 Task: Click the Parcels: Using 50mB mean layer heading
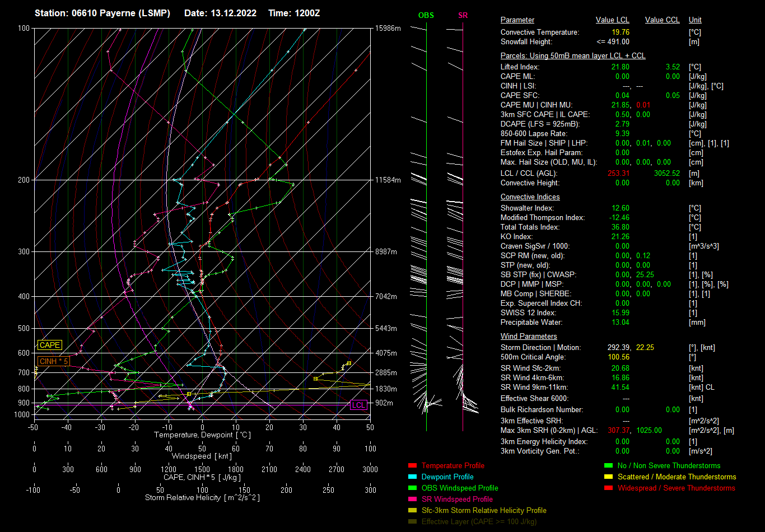point(572,56)
